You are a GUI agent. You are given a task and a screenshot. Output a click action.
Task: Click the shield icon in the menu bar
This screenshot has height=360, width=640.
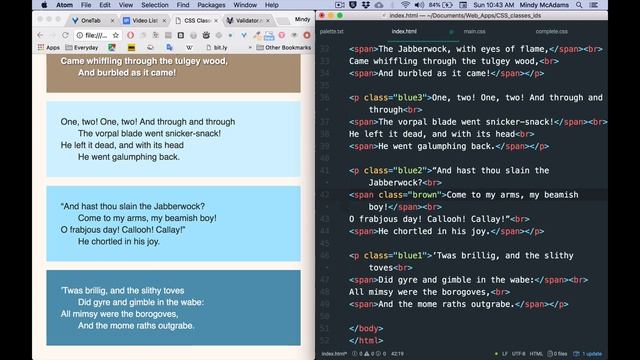353,5
